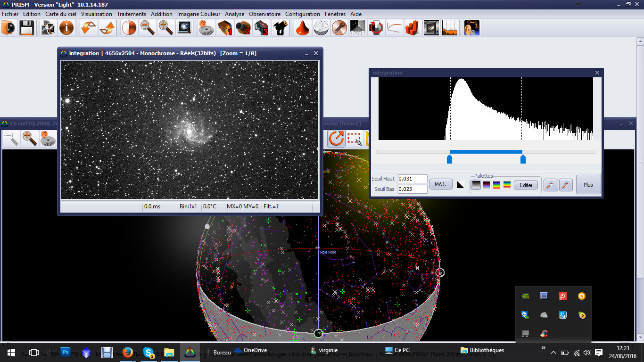
Task: Click the magnifier plus zoom-in toolbar icon
Action: coord(165,28)
